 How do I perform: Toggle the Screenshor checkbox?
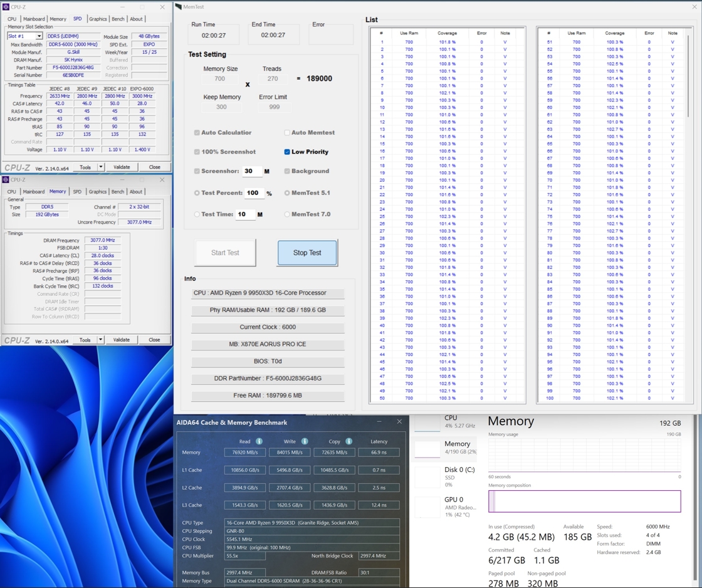(197, 171)
